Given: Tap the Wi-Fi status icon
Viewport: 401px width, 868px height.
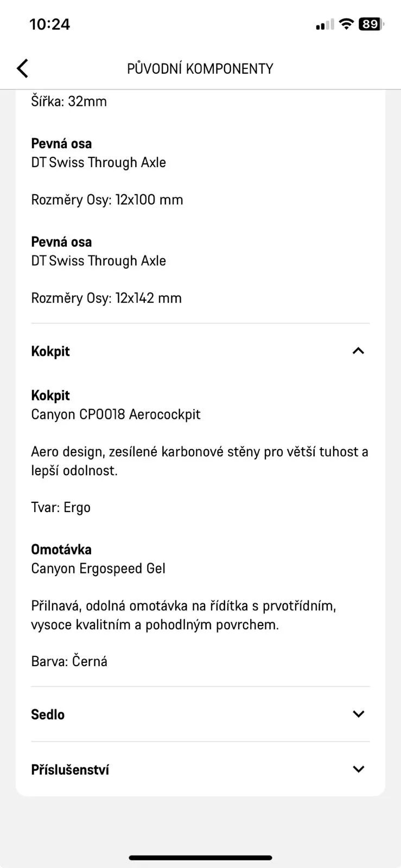Looking at the screenshot, I should [x=346, y=24].
